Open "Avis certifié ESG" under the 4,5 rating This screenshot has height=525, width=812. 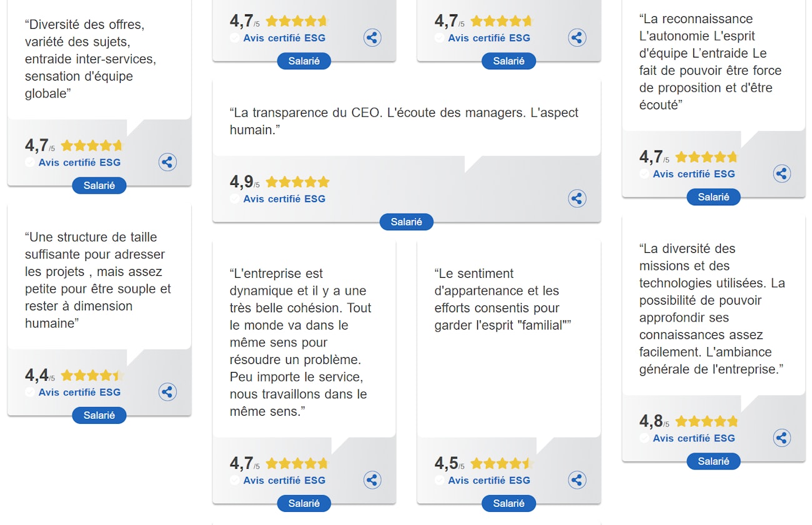point(489,480)
